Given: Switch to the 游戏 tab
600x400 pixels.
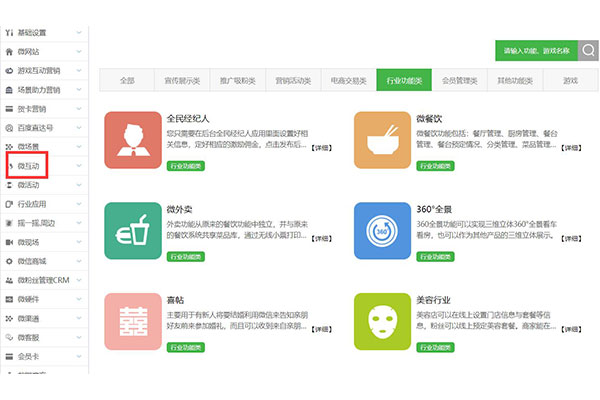Looking at the screenshot, I should coord(571,80).
